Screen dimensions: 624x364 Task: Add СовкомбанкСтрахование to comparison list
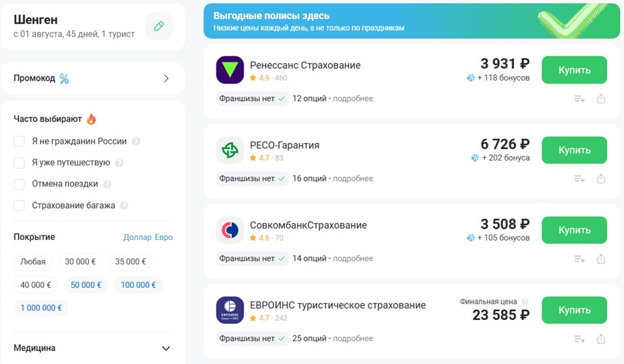(x=579, y=259)
